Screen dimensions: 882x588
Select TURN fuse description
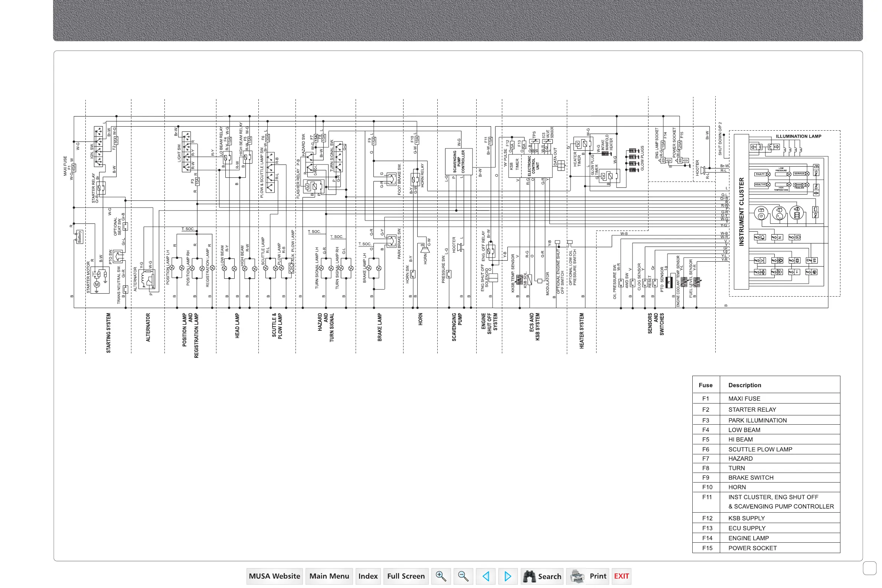736,468
